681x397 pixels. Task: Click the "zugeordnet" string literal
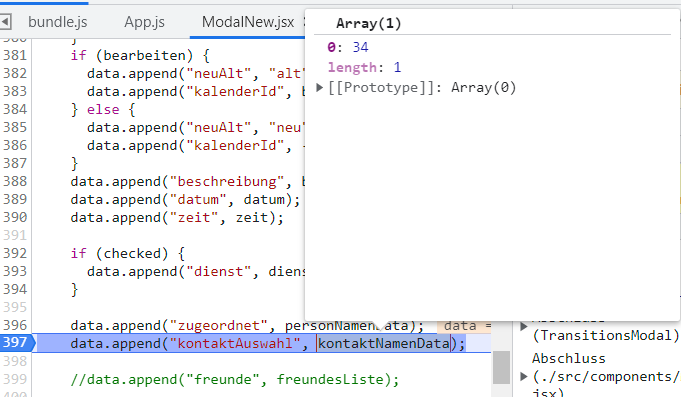(x=219, y=325)
